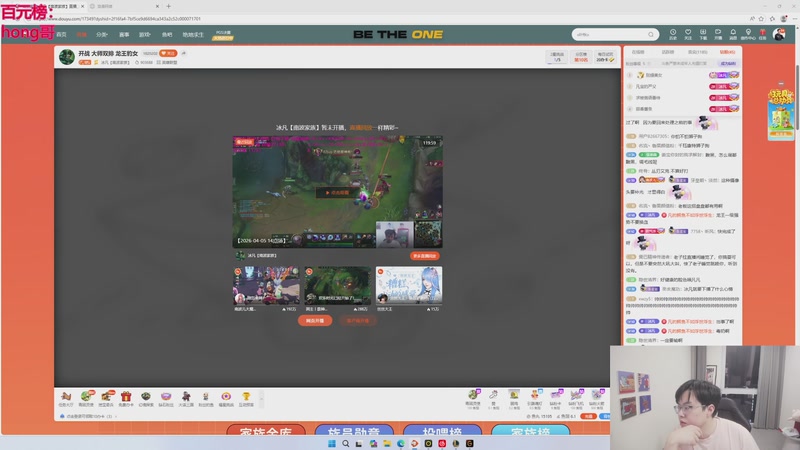Select the red highlighted chat panel tab
This screenshot has height=450, width=800.
[728, 52]
